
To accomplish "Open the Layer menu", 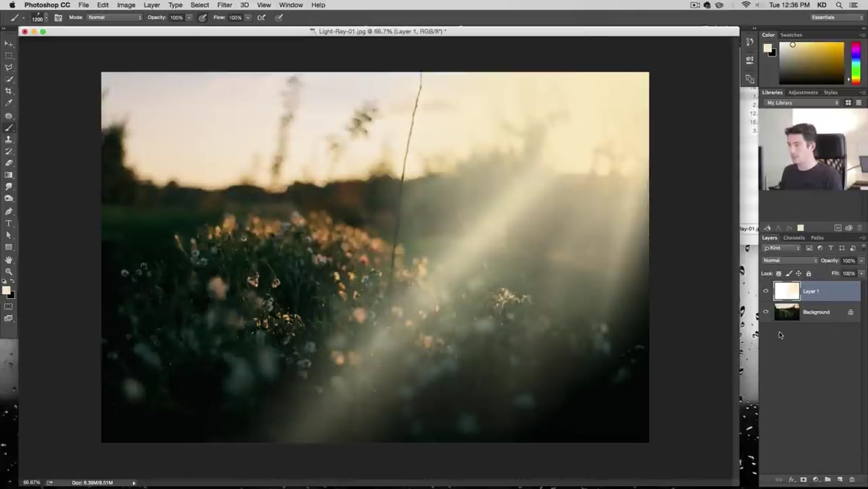I will [x=152, y=5].
